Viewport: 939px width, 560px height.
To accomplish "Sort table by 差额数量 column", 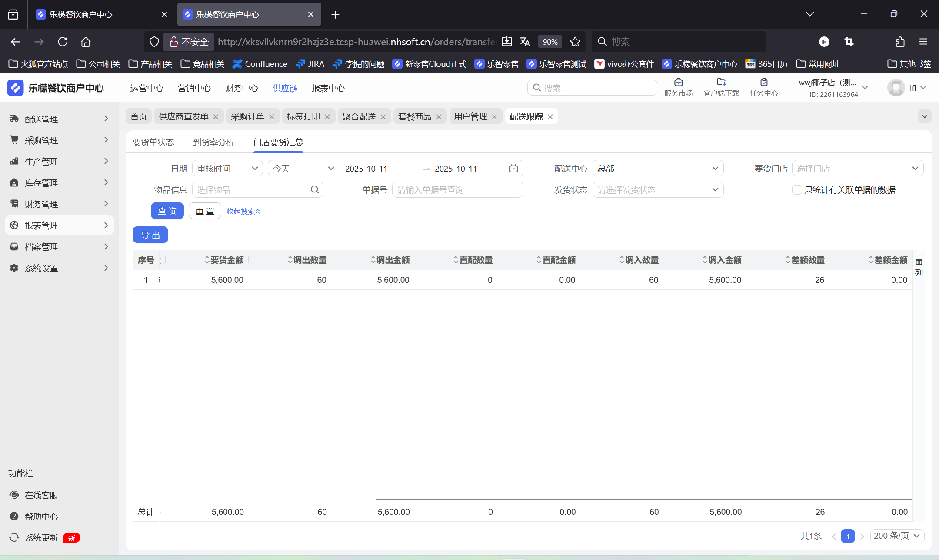I will 805,260.
